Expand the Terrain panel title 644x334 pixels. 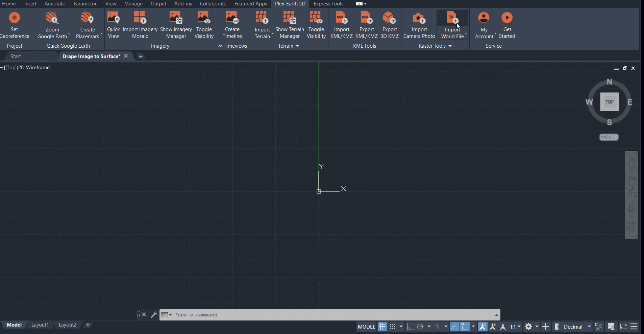click(x=288, y=46)
